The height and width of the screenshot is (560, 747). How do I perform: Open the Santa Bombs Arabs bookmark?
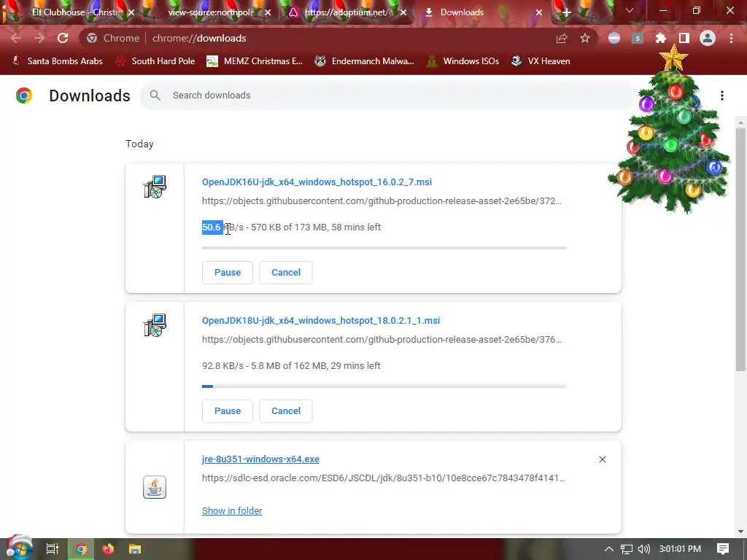(58, 61)
